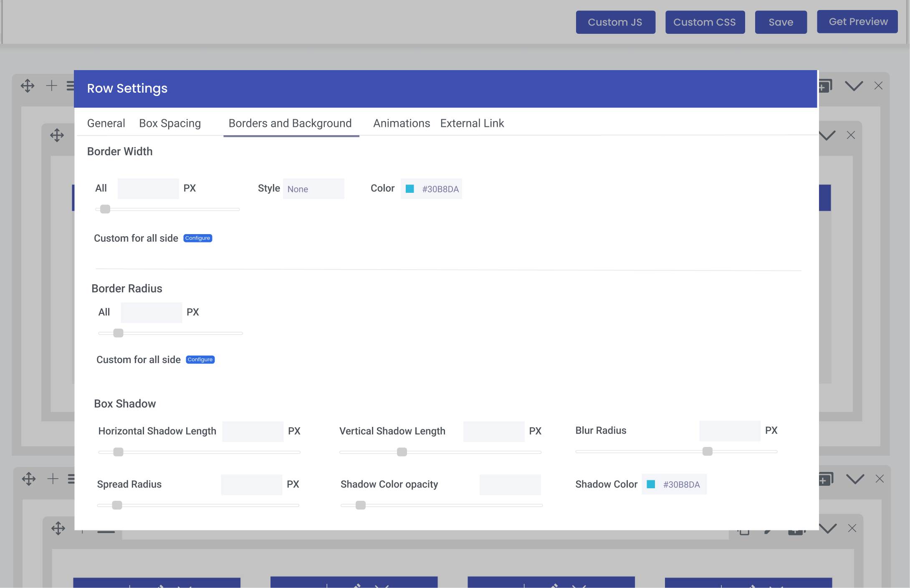Save the page layout
This screenshot has height=588, width=910.
(x=781, y=22)
